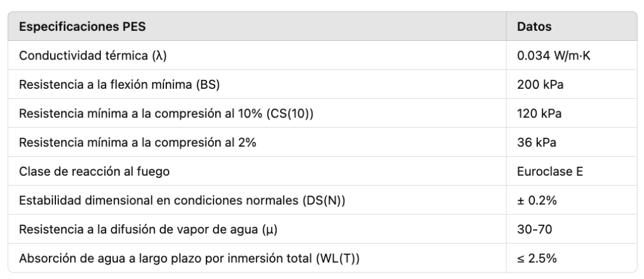Screen dimensions: 644x279
Task: Select the 'Absorción de agua' (WL(T)) cell
Action: pyautogui.click(x=188, y=258)
